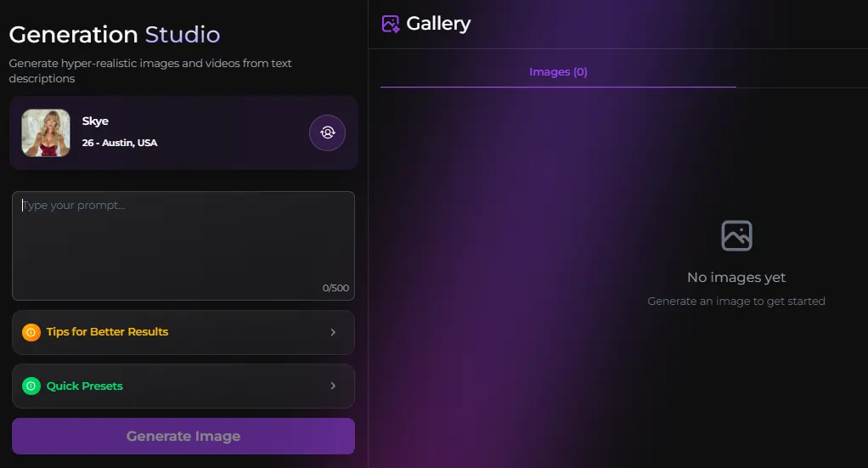This screenshot has width=868, height=468.
Task: Click the Generate Image button
Action: (183, 437)
